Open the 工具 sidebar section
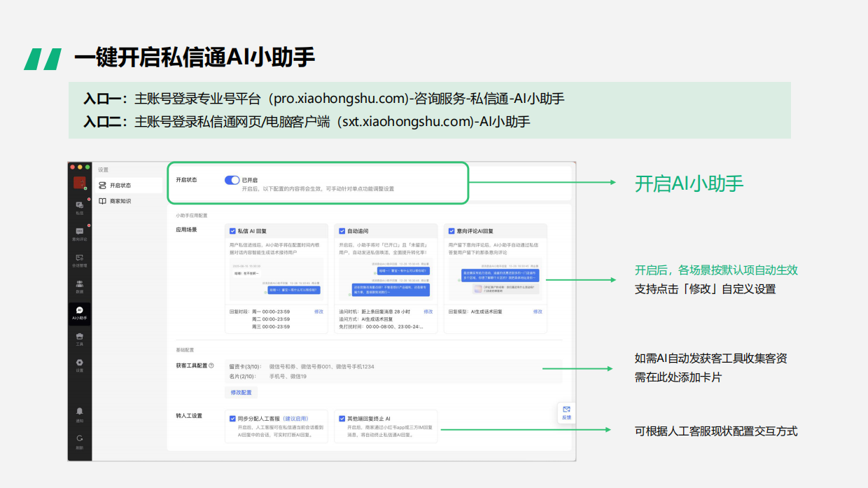 [79, 339]
